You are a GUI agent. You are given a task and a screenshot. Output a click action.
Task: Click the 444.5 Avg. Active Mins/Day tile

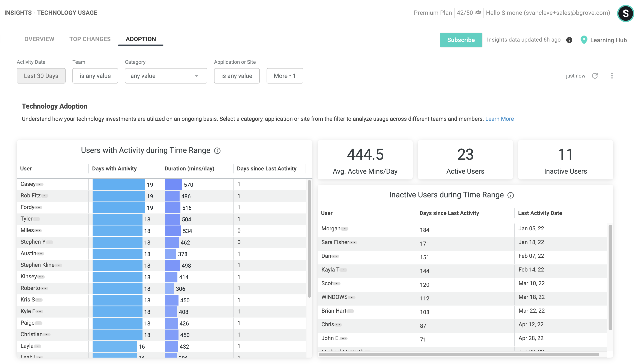click(365, 160)
